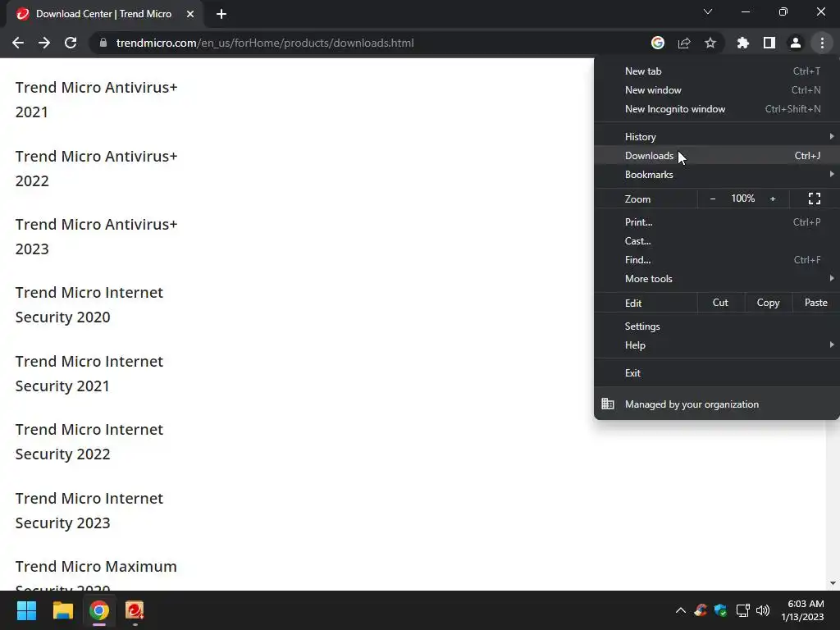Open Trend Micro Antivirus+ 2021 link
The width and height of the screenshot is (840, 630).
[96, 99]
